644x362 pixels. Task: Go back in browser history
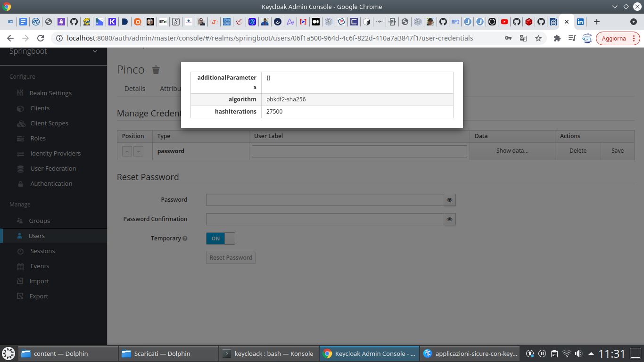[x=10, y=38]
